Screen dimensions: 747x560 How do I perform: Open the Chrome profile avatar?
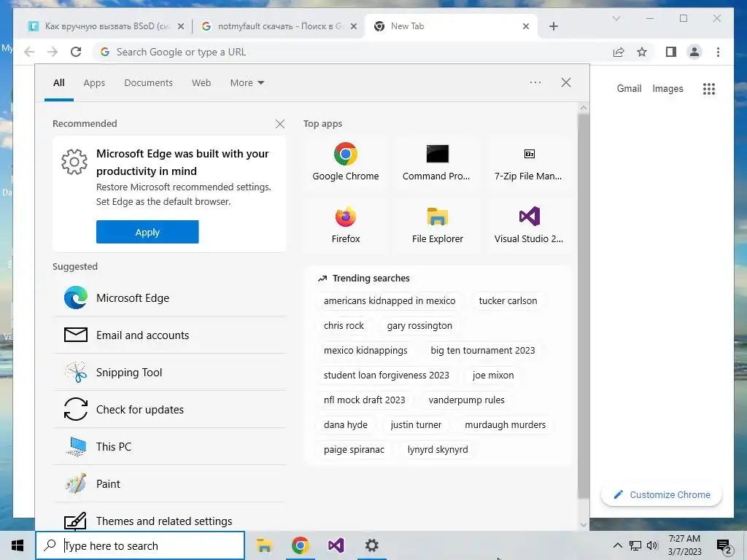click(694, 52)
